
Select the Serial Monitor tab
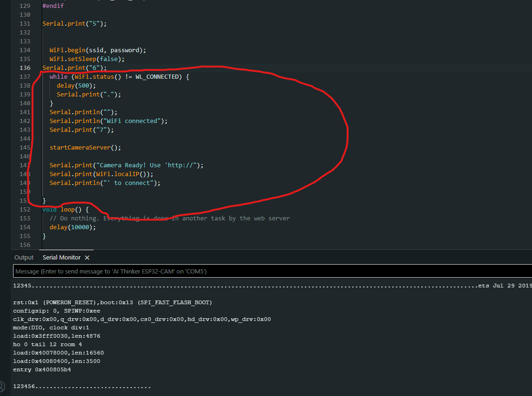[x=61, y=258]
